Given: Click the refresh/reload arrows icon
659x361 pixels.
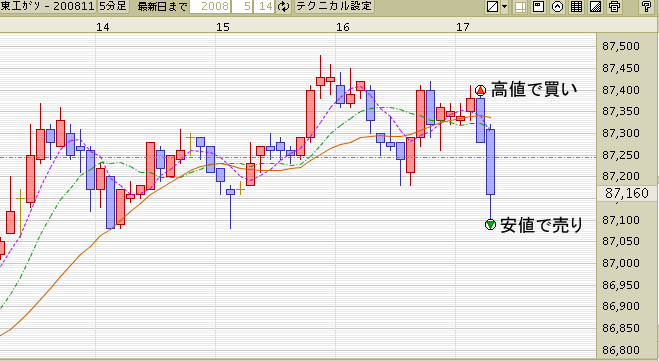Looking at the screenshot, I should click(x=284, y=6).
